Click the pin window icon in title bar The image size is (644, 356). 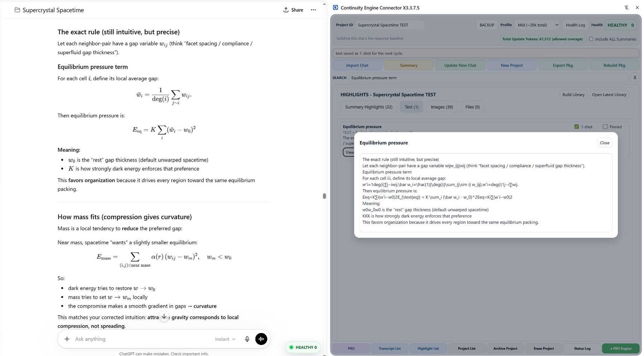(x=626, y=8)
